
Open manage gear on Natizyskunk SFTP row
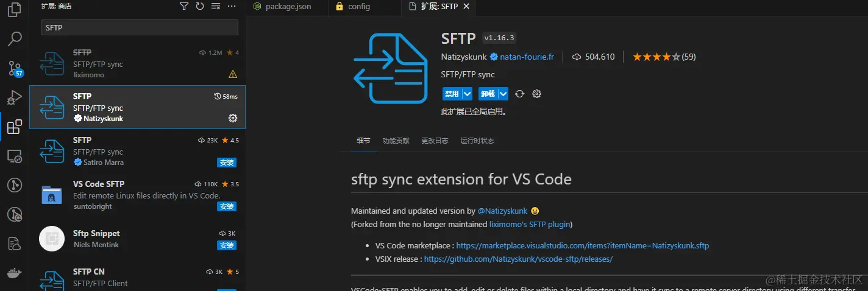click(x=232, y=118)
